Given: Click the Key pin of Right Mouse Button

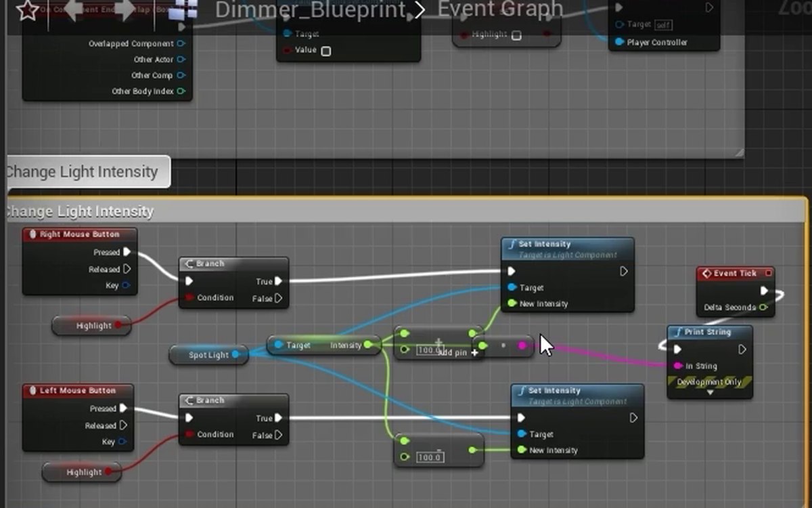Looking at the screenshot, I should 125,285.
